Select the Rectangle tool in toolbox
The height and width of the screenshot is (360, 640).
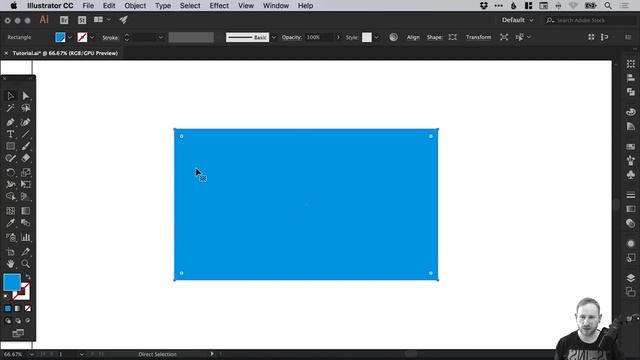coord(11,146)
